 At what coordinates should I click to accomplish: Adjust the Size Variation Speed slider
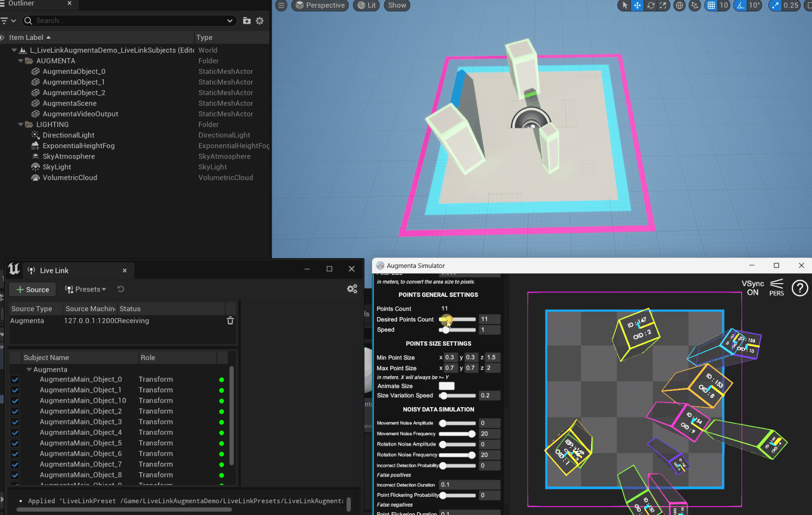[x=457, y=395]
